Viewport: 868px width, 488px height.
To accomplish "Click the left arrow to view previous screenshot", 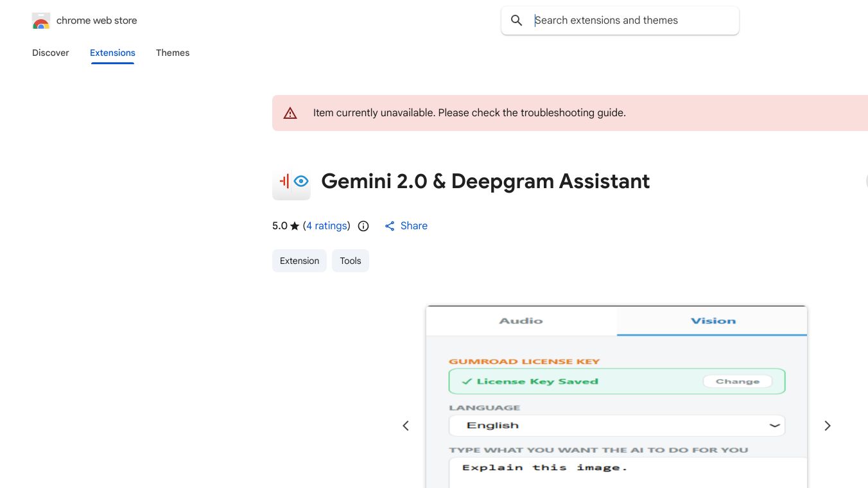I will pos(405,425).
